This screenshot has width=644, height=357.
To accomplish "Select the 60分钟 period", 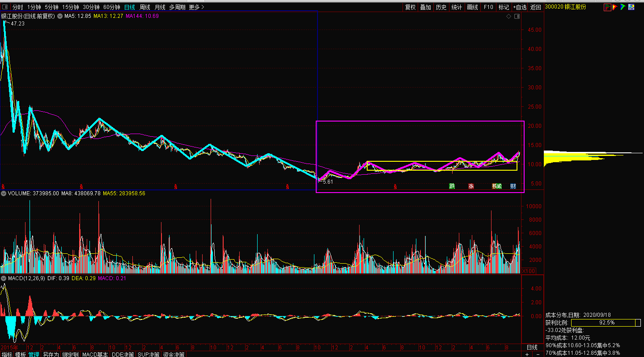I will click(112, 7).
